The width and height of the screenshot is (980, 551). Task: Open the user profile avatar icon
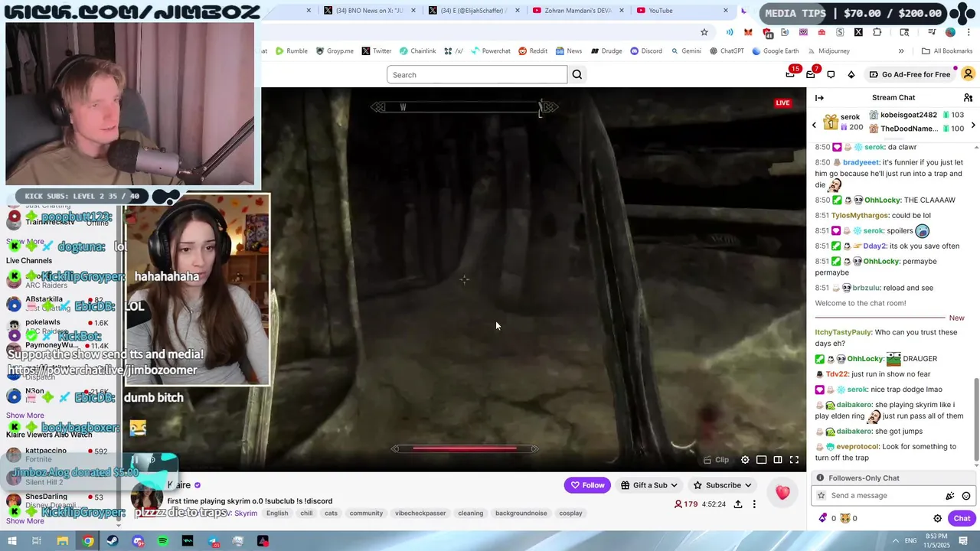point(968,74)
